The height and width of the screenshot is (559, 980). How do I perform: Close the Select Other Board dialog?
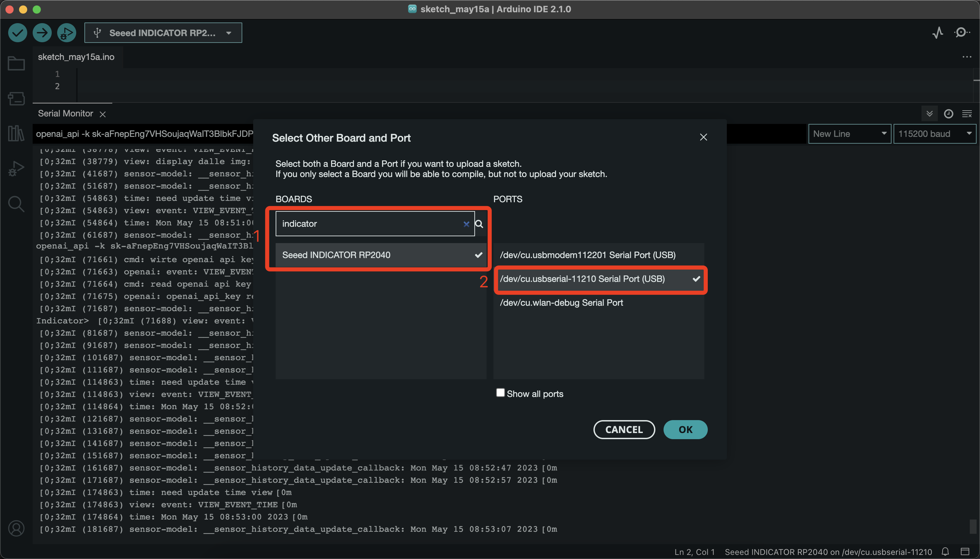tap(703, 137)
